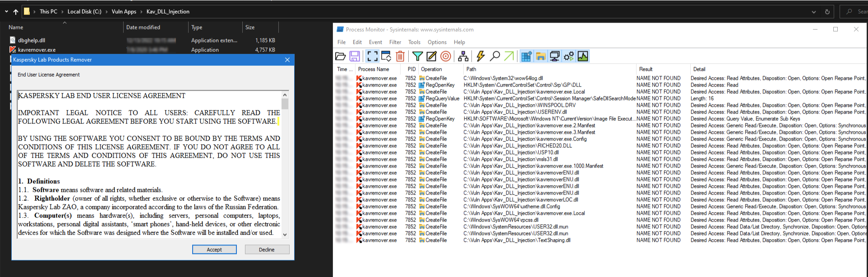Click the license agreement scrollbar up arrow
868x277 pixels.
[x=285, y=95]
